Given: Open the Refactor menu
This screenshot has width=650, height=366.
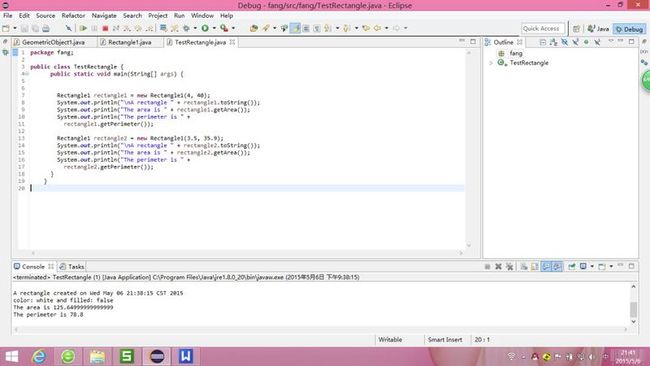Looking at the screenshot, I should click(73, 15).
